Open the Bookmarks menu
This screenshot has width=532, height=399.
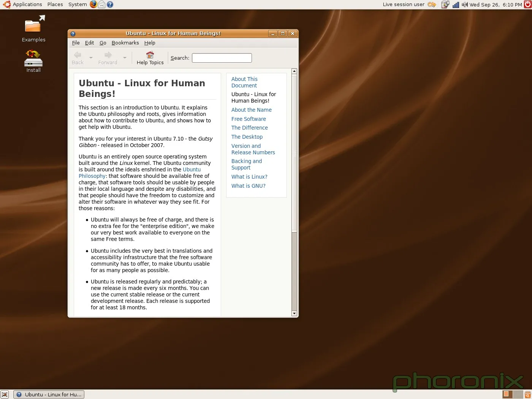[x=125, y=43]
